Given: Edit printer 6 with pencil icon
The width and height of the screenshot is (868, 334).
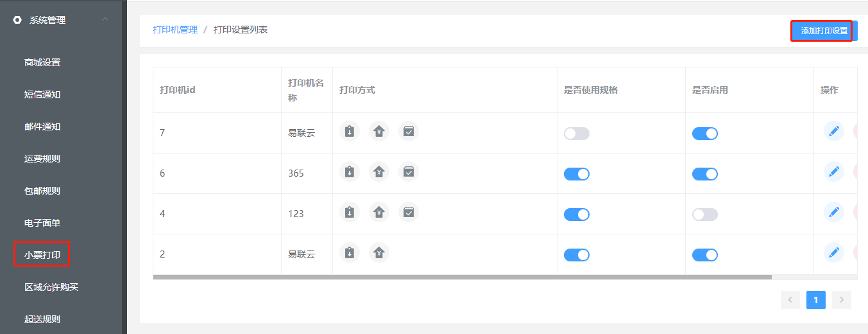Looking at the screenshot, I should click(833, 171).
